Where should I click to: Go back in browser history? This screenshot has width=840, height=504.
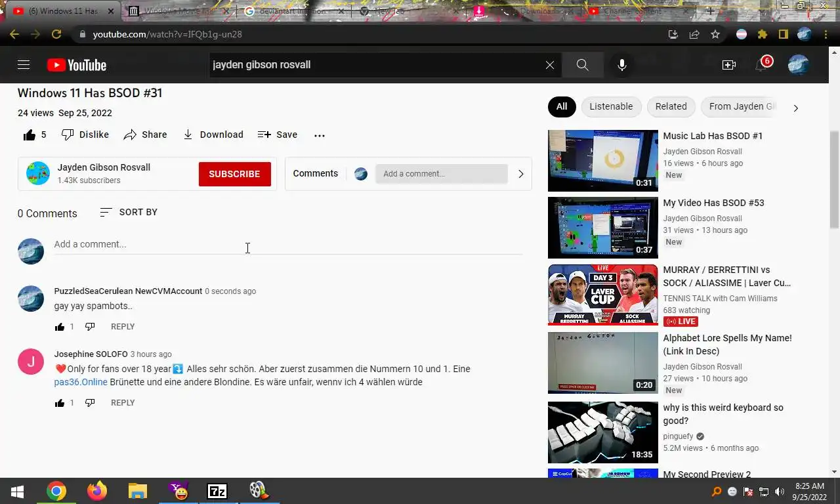14,34
